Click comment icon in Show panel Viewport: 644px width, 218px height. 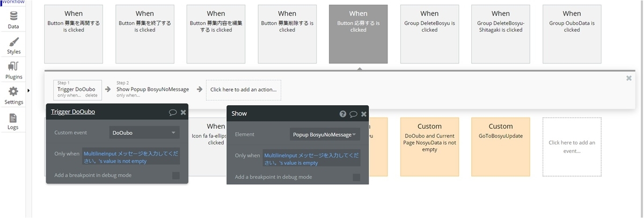[x=353, y=114]
